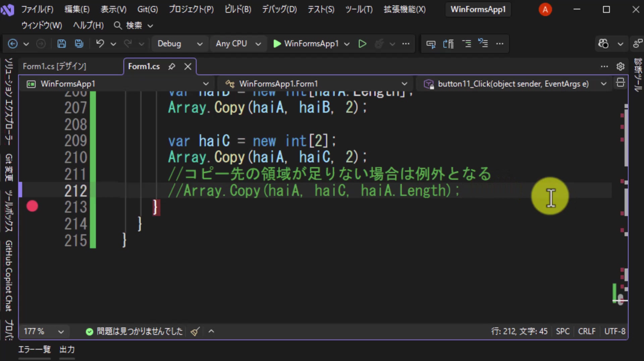Open the account avatar A

tap(545, 9)
